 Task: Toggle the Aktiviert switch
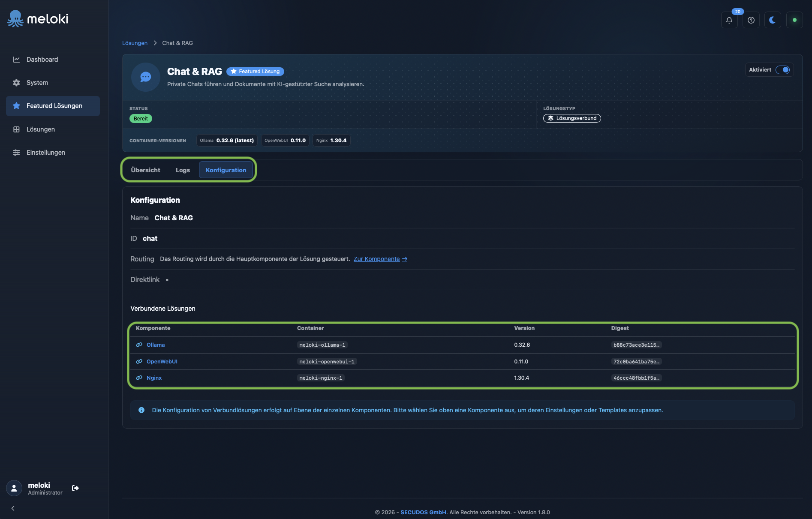click(x=782, y=70)
